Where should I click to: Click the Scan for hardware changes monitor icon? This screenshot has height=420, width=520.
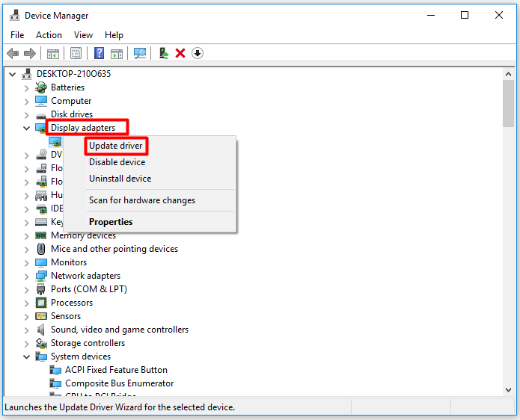click(x=139, y=53)
